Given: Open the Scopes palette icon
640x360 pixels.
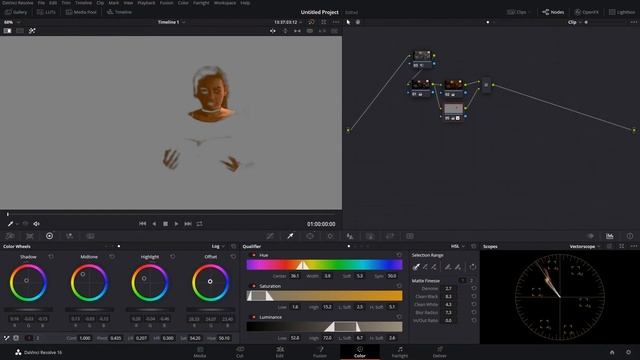Looking at the screenshot, I should pyautogui.click(x=609, y=236).
